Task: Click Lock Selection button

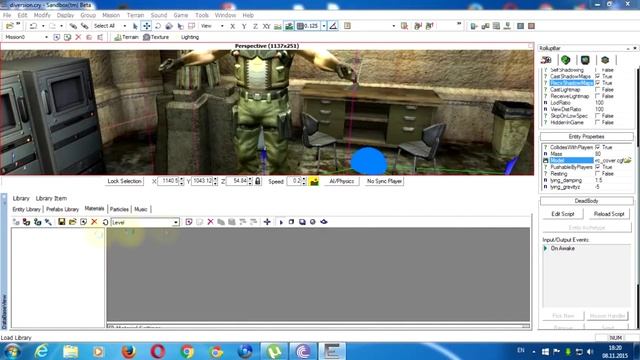Action: [124, 181]
